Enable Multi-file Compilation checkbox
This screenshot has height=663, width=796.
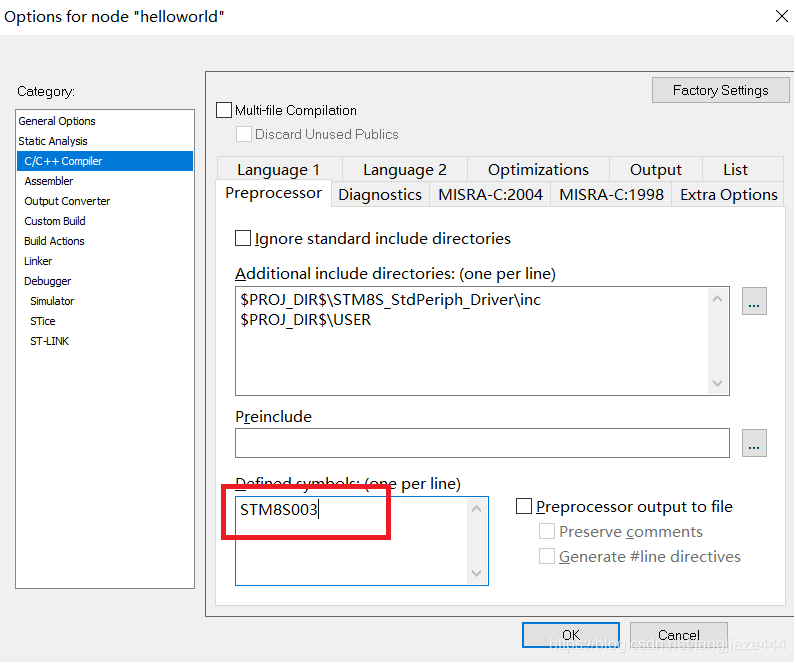225,111
